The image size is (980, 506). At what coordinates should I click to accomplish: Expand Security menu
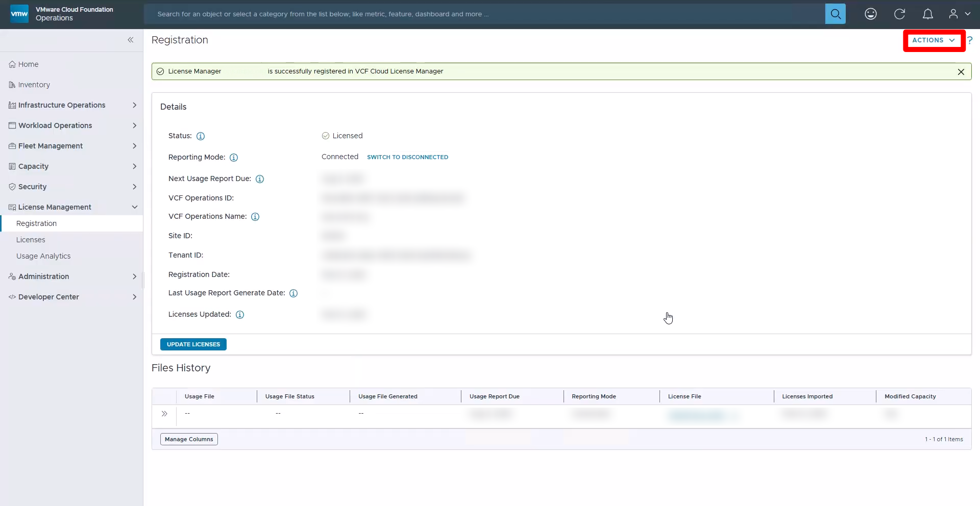(x=71, y=187)
